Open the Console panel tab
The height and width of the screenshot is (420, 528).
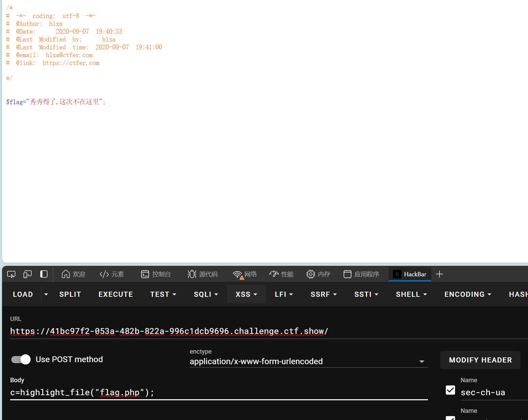point(156,274)
